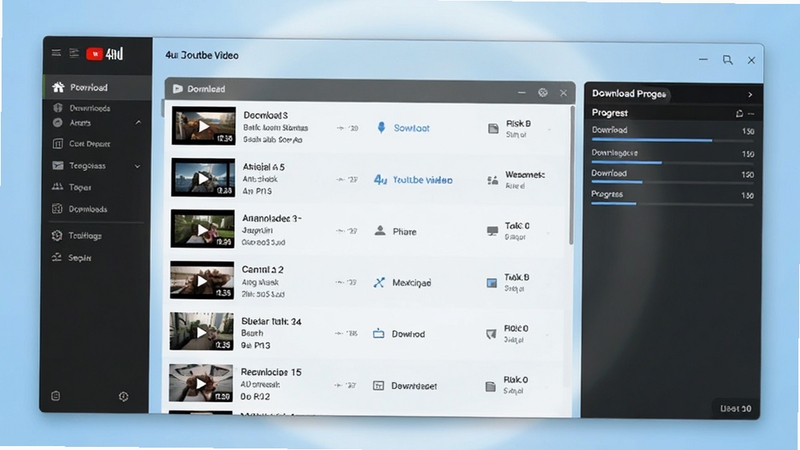Expand the Teagoass section chevron
Screen dimensions: 800x450
pyautogui.click(x=137, y=166)
